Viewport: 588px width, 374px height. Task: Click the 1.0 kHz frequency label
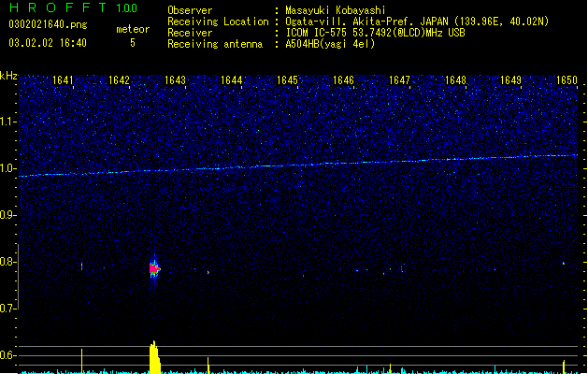click(8, 168)
